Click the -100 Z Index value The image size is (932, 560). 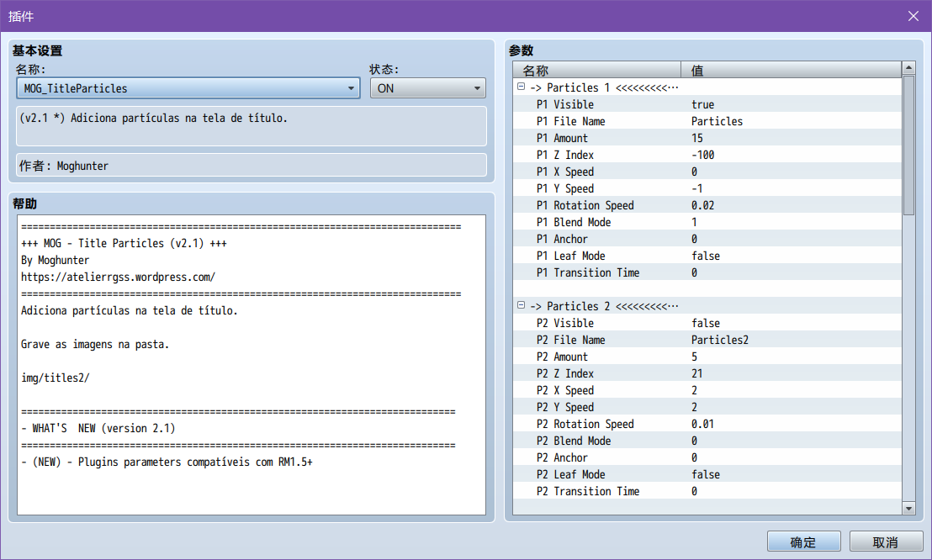(703, 156)
